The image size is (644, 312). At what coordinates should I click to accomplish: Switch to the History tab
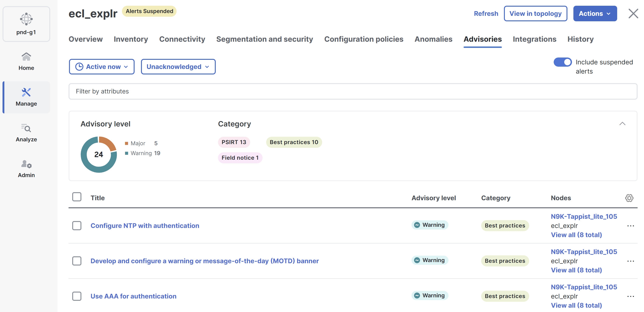pyautogui.click(x=580, y=39)
